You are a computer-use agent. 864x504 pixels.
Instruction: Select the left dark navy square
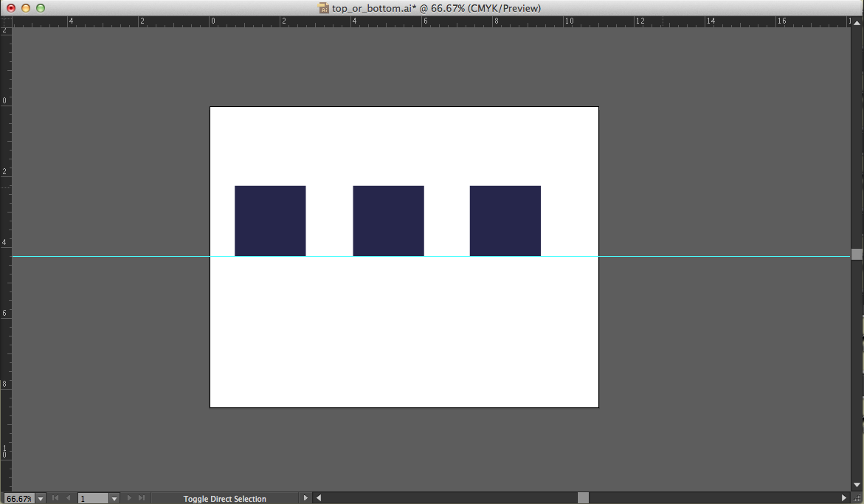point(270,221)
